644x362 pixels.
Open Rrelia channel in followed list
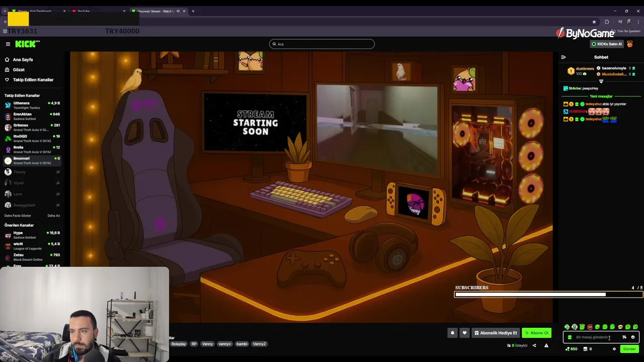click(32, 149)
